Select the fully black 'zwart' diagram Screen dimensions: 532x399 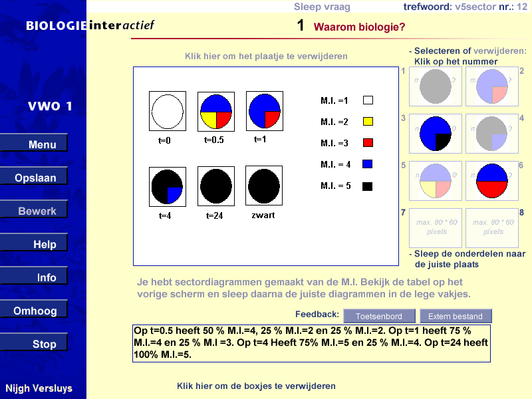pos(264,185)
